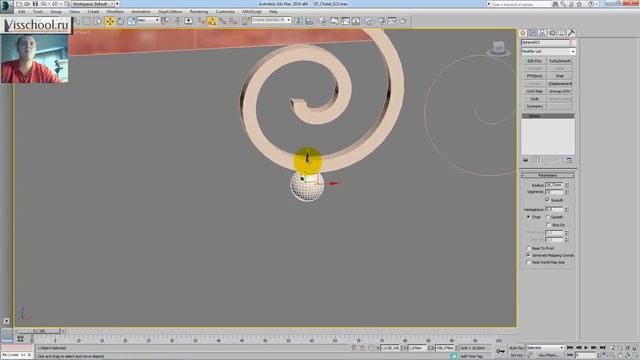640x360 pixels.
Task: Click the 3ds Max application logo button
Action: pos(6,6)
